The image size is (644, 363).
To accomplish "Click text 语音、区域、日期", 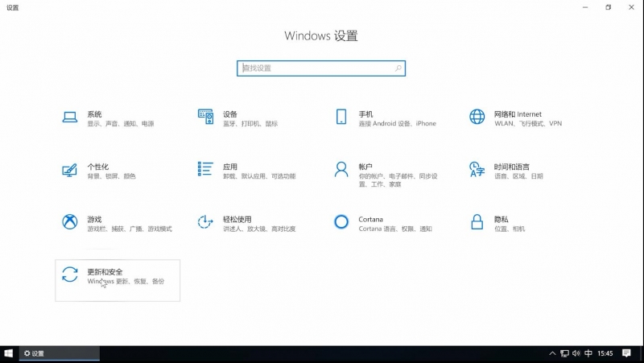I will (518, 176).
